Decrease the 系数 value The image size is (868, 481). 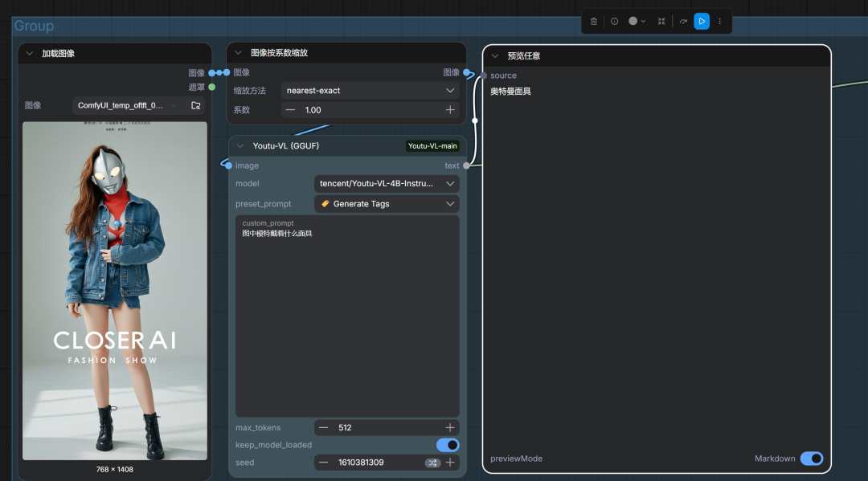290,110
